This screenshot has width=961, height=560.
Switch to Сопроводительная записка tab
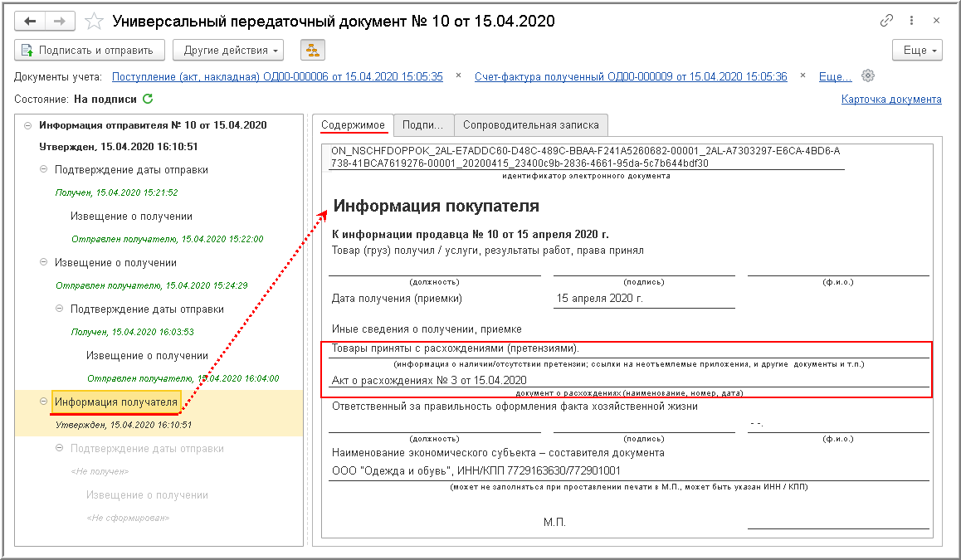531,125
